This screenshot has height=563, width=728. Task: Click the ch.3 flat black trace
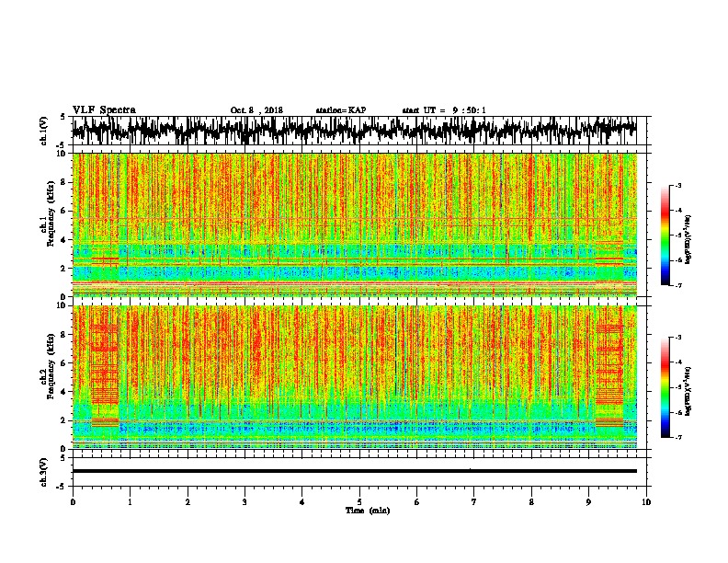354,471
